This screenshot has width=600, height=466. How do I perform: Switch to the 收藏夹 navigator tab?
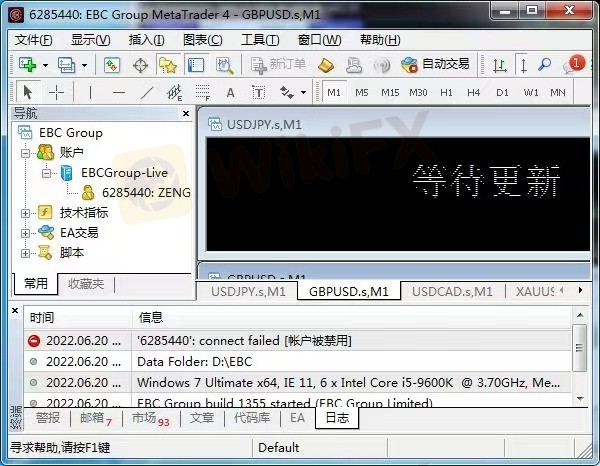tap(86, 284)
